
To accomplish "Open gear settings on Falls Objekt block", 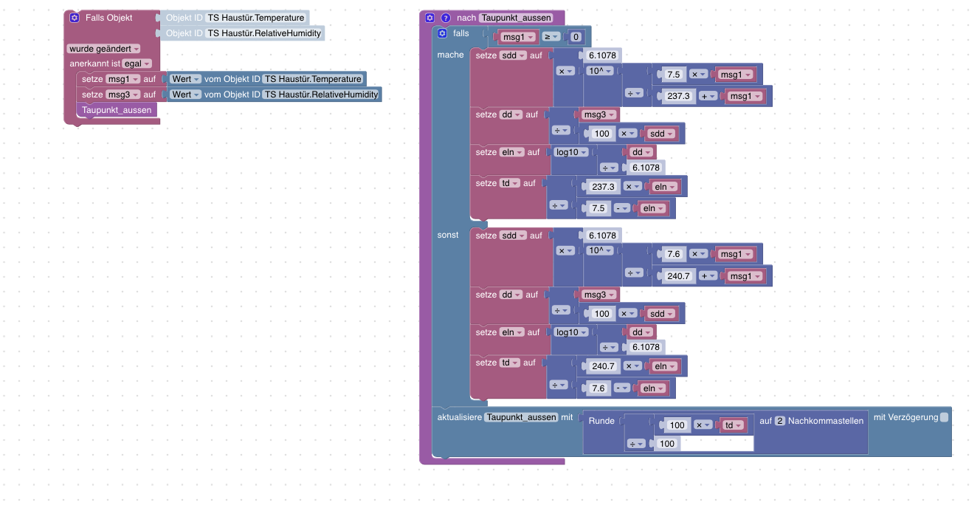I will click(75, 17).
